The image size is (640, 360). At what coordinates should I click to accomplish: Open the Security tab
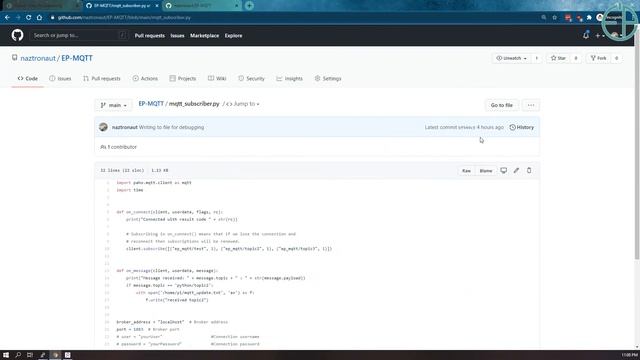251,78
